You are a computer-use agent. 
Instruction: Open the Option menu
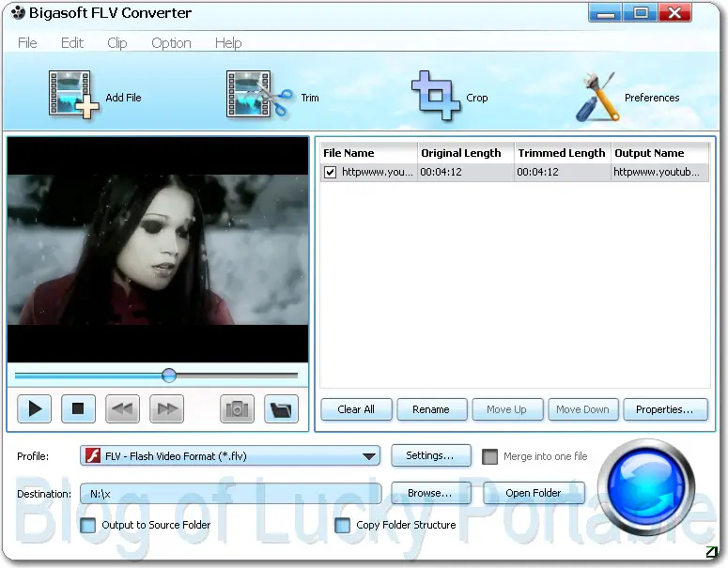pos(171,42)
